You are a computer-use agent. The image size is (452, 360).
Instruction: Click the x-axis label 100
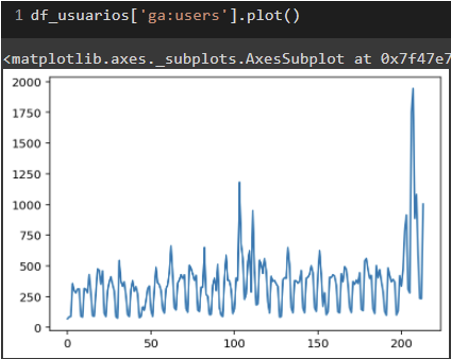click(x=234, y=343)
